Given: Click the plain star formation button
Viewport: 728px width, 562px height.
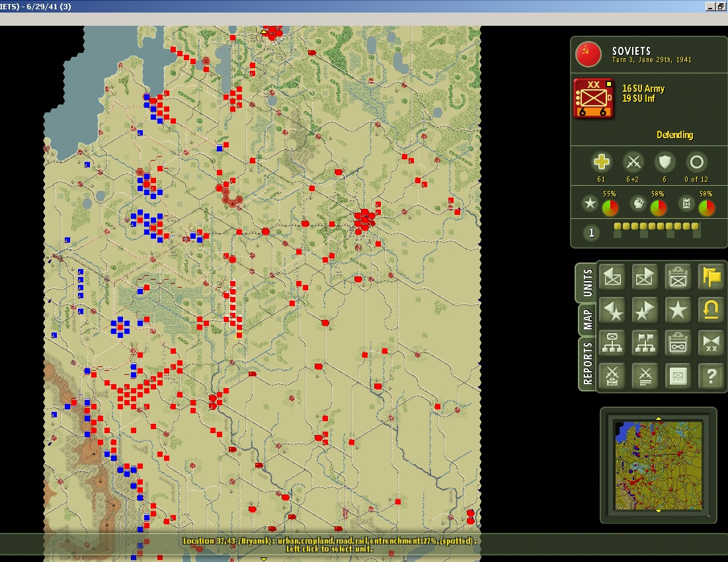Looking at the screenshot, I should click(x=678, y=309).
